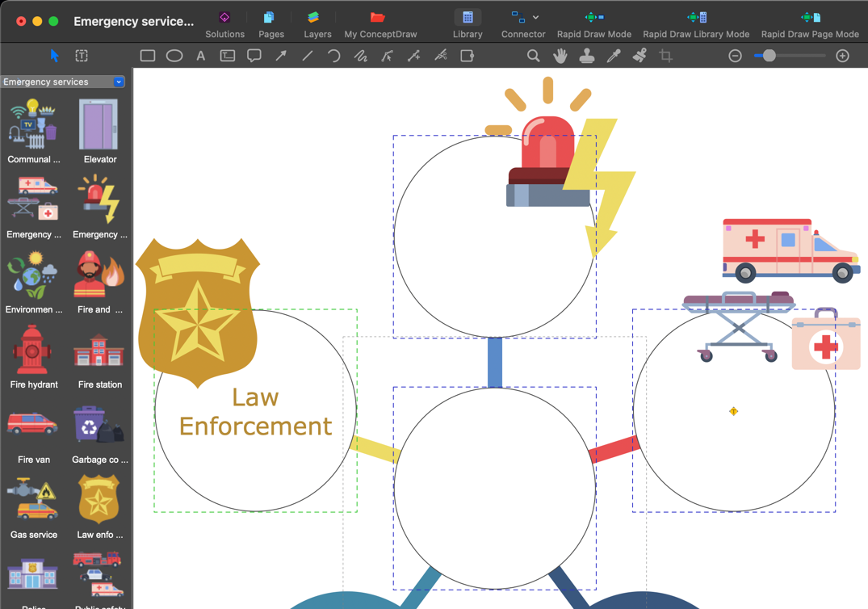The image size is (868, 609).
Task: Select the shape with note tool
Action: (468, 56)
